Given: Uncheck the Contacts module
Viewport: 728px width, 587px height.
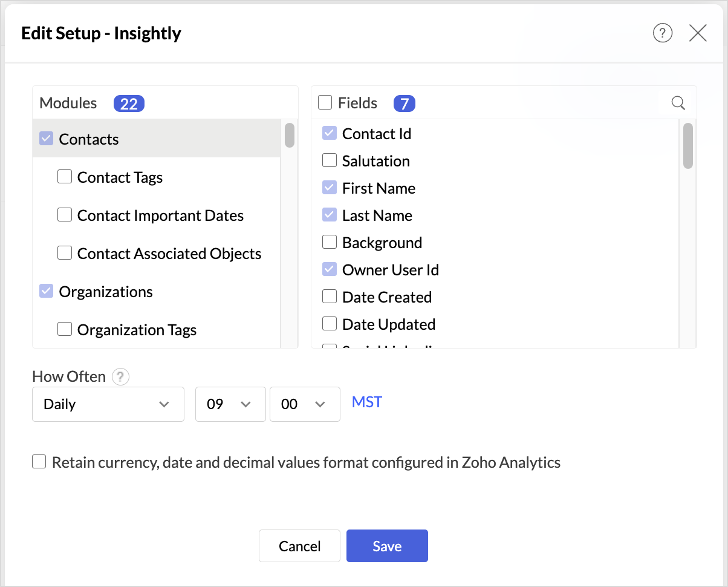Looking at the screenshot, I should click(x=46, y=139).
